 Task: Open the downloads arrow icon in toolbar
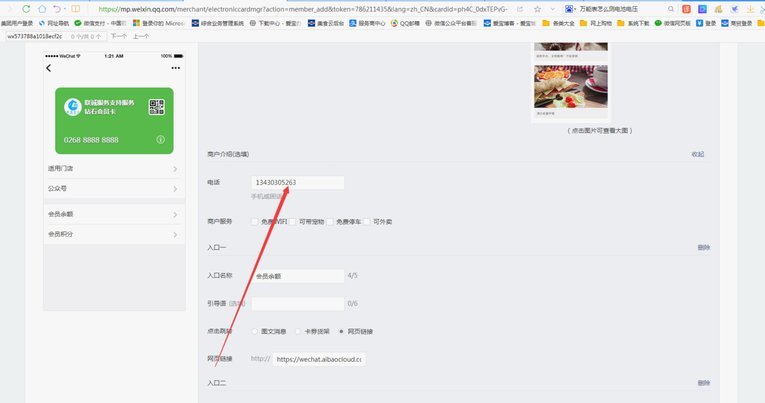[x=750, y=9]
